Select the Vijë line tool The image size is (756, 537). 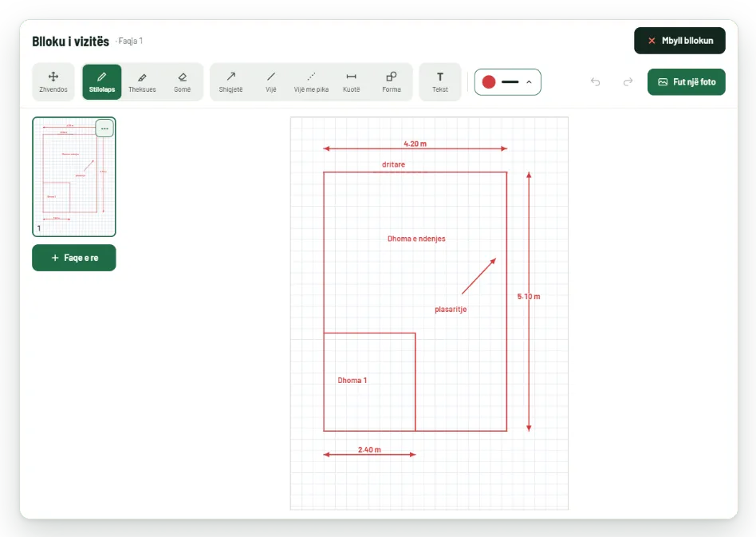click(x=271, y=82)
